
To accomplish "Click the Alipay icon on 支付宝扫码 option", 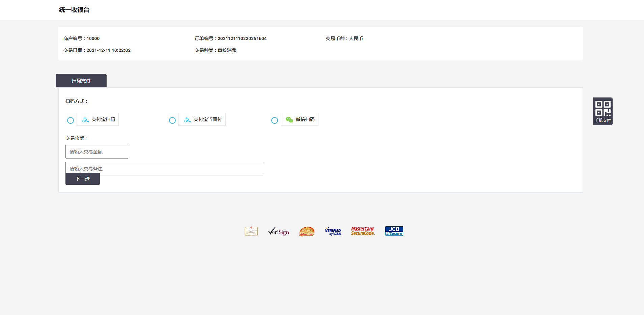I will click(x=85, y=119).
